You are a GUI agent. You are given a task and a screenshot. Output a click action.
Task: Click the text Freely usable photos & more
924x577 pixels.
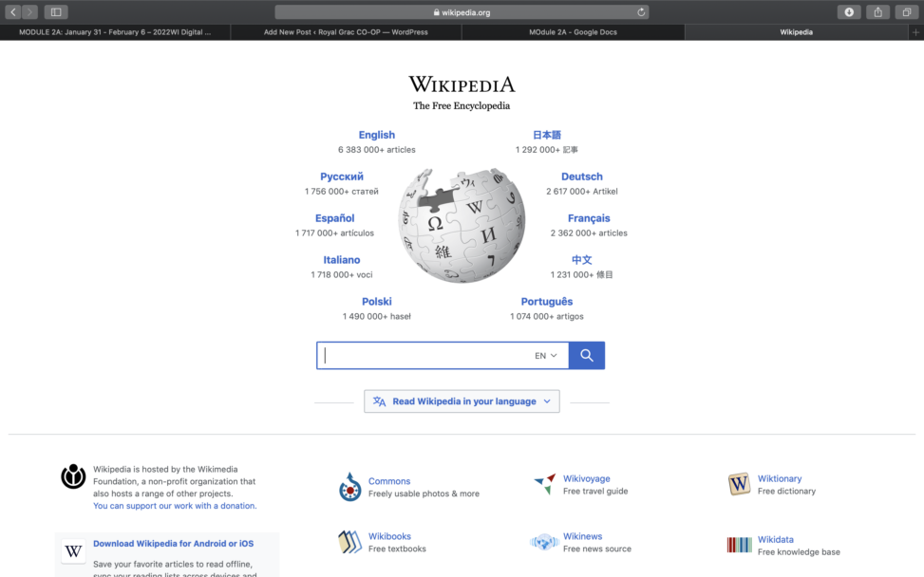click(x=424, y=493)
